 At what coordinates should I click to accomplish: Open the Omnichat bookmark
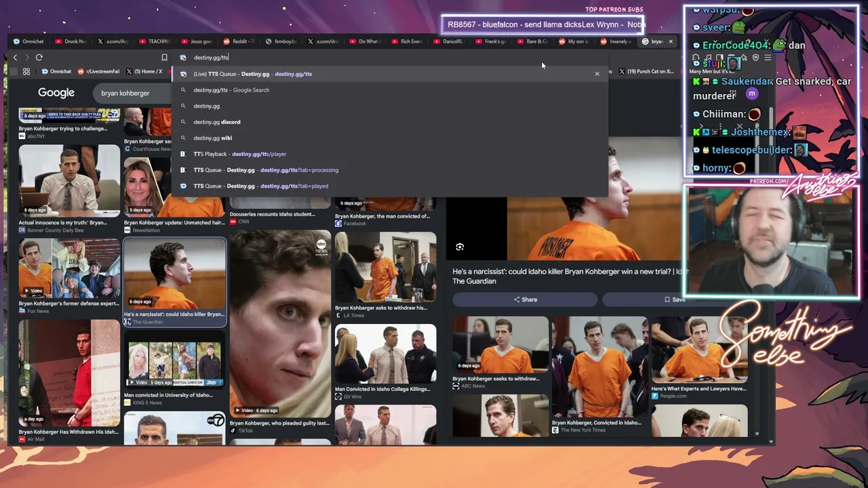[x=56, y=71]
